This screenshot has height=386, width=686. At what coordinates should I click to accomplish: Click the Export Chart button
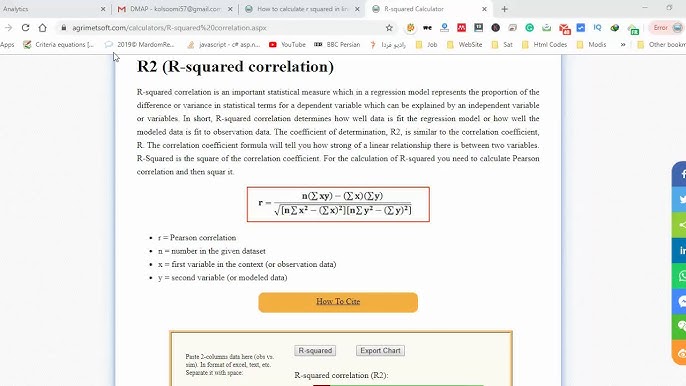pos(380,351)
